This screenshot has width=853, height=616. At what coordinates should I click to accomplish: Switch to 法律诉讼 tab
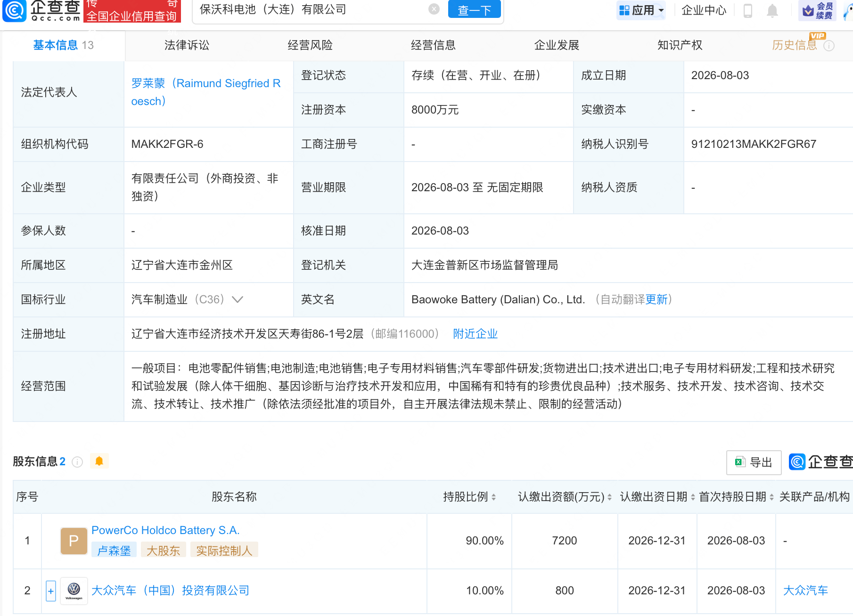[187, 45]
